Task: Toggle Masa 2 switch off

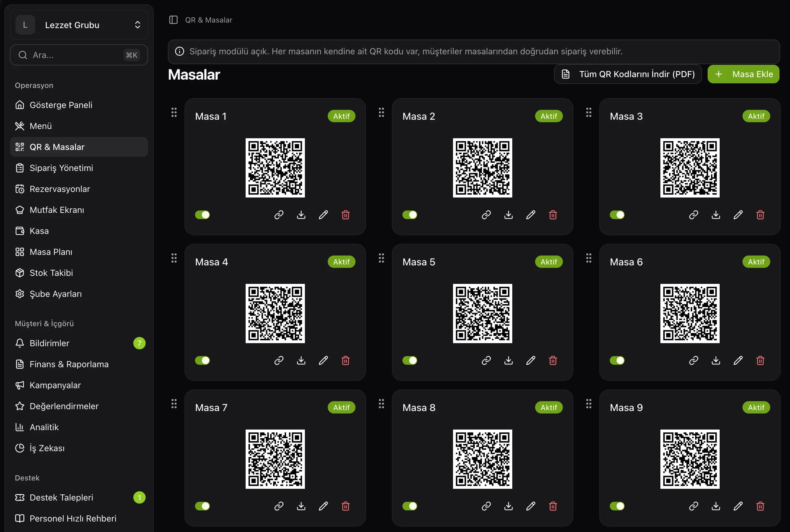Action: [x=410, y=215]
